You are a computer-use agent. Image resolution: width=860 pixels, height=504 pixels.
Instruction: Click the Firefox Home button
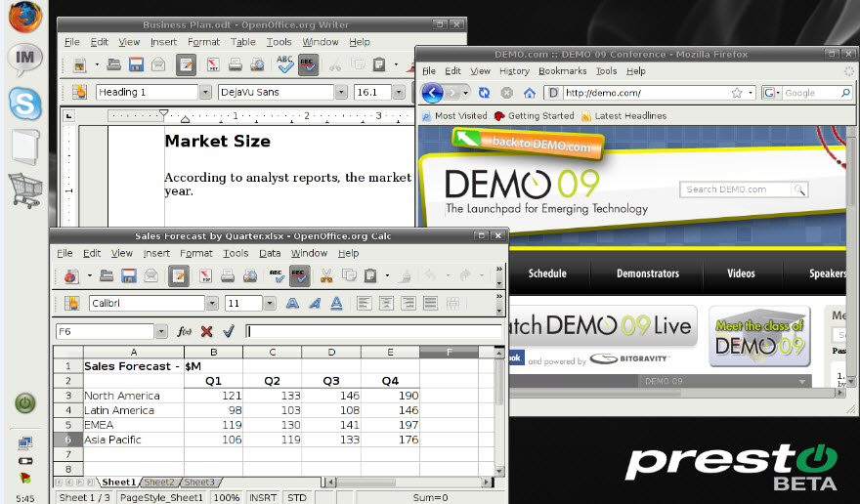[530, 93]
